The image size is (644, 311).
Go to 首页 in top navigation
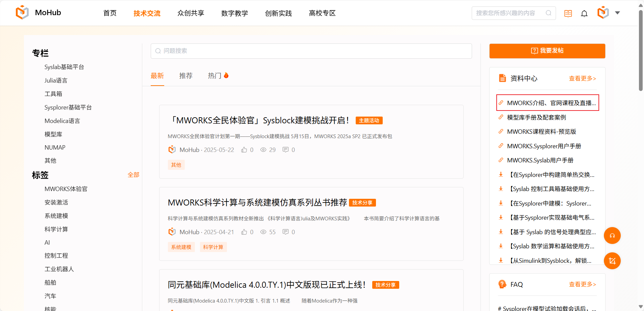tap(110, 13)
